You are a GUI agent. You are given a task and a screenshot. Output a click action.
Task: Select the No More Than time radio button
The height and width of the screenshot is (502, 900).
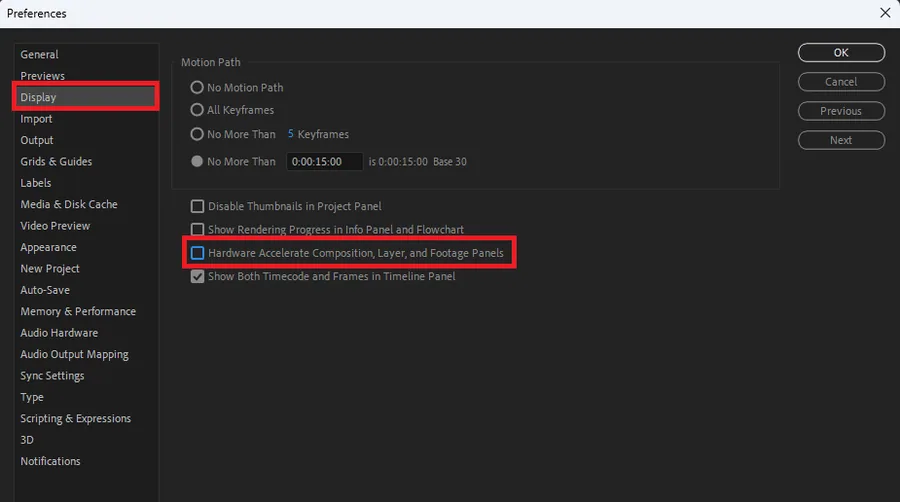tap(197, 161)
